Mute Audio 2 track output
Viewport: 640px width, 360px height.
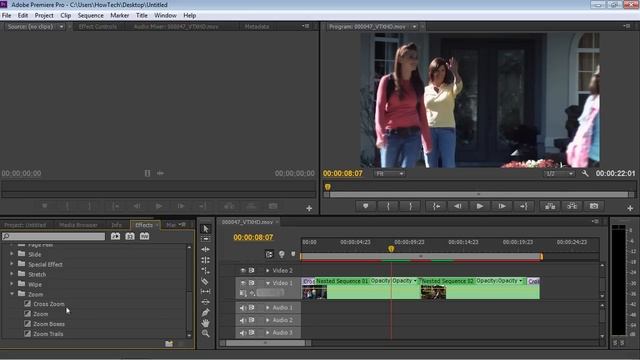(243, 320)
